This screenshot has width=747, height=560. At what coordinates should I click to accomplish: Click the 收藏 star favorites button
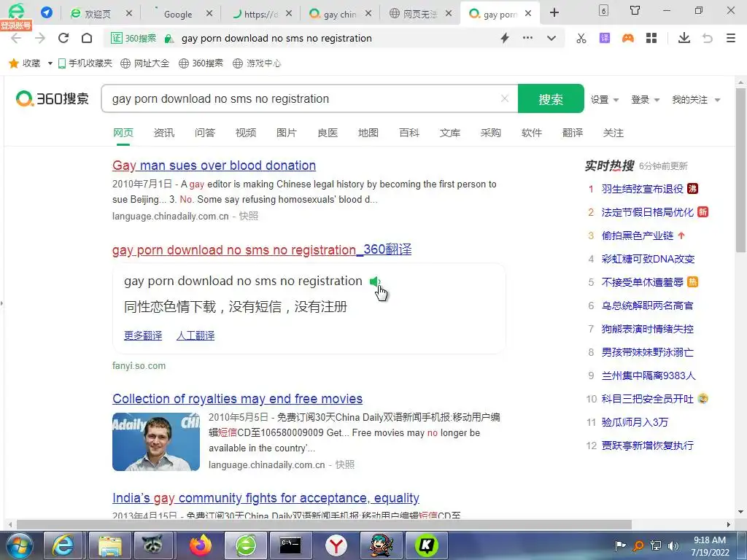[25, 63]
